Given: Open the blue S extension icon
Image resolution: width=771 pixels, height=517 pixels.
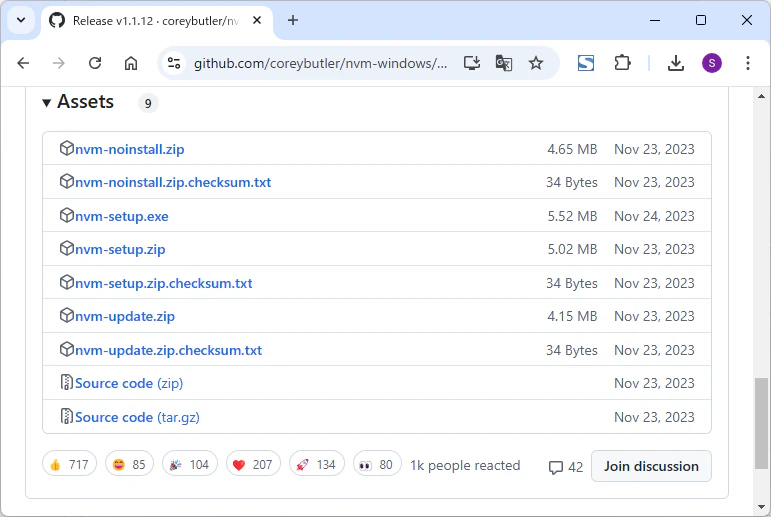Looking at the screenshot, I should tap(586, 63).
